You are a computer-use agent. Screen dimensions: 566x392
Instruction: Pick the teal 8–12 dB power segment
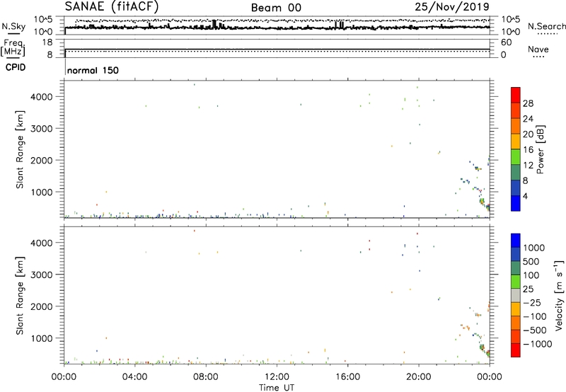click(516, 173)
